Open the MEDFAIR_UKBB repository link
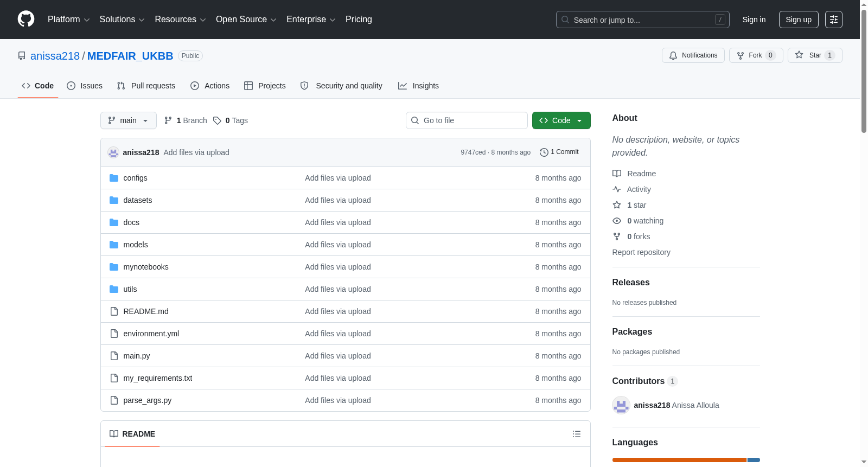 pos(130,56)
